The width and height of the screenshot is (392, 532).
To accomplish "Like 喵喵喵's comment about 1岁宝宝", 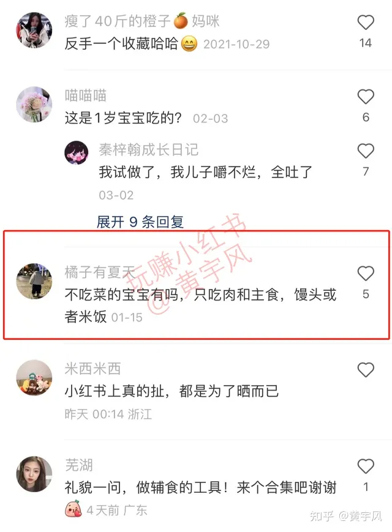I will click(x=366, y=97).
